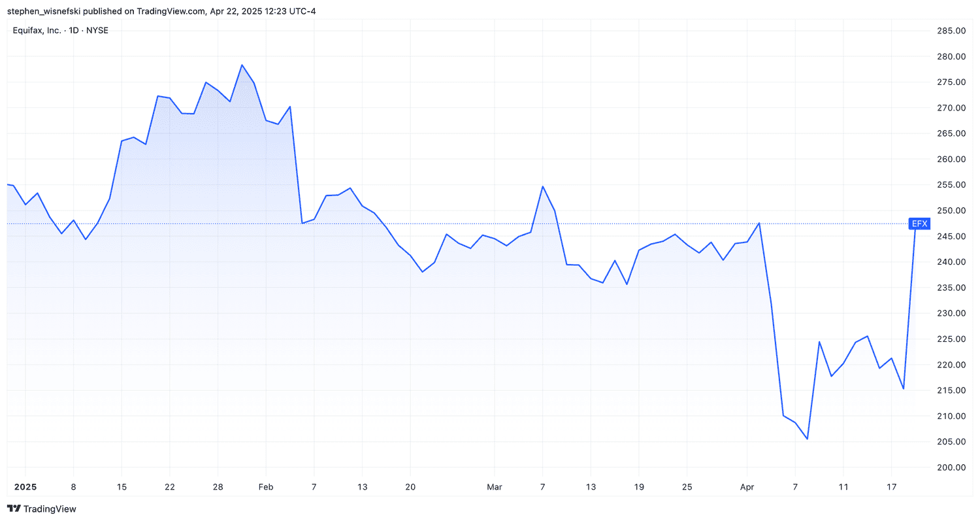Click the 'Mar' date axis label

[x=495, y=488]
